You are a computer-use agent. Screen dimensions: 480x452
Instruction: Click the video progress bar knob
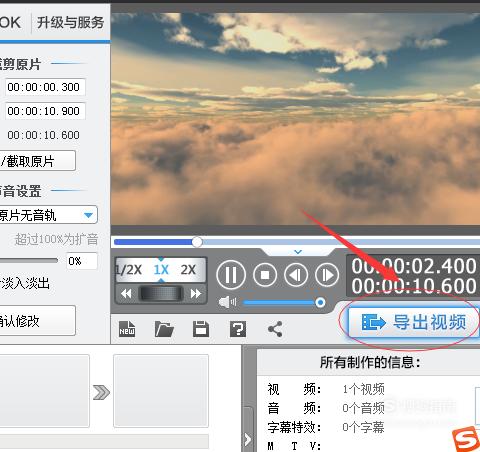[197, 242]
